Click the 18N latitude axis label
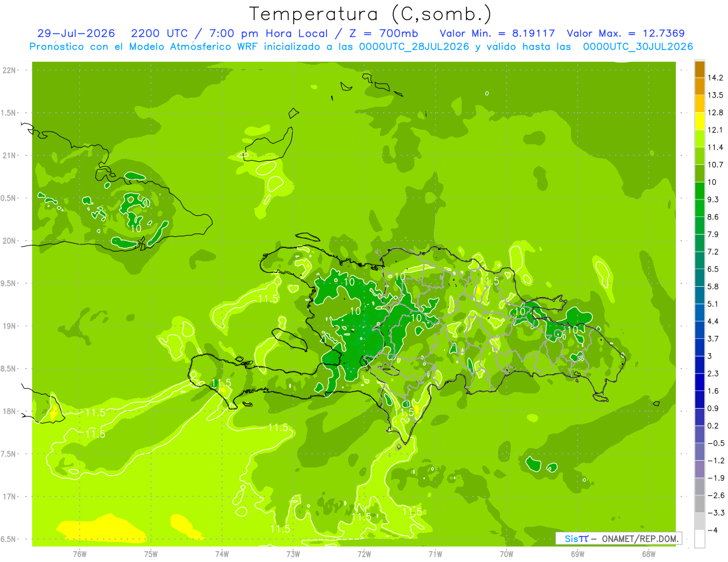Screen dimensions: 728x562 (x=10, y=412)
